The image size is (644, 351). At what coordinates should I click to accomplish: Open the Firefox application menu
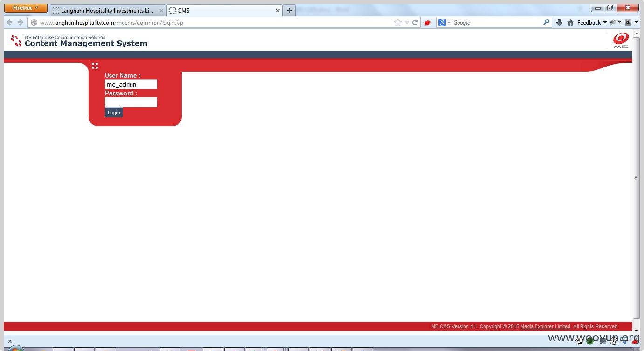pyautogui.click(x=26, y=8)
